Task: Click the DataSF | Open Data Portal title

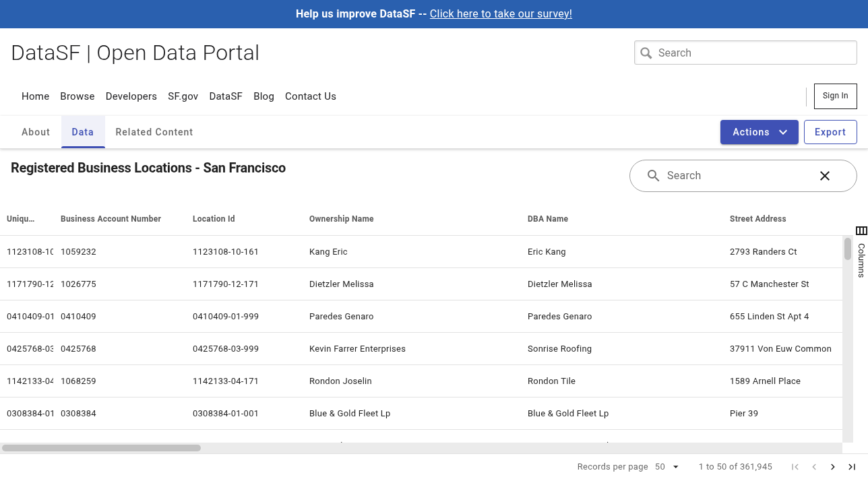Action: (135, 53)
